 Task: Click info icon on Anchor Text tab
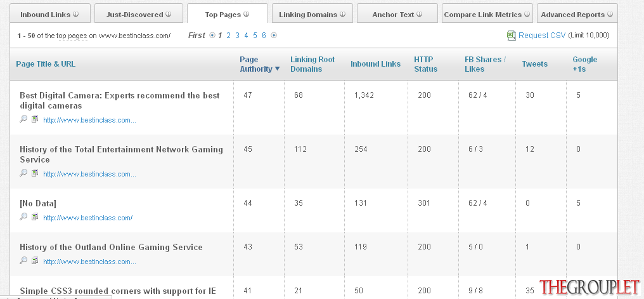coord(420,14)
